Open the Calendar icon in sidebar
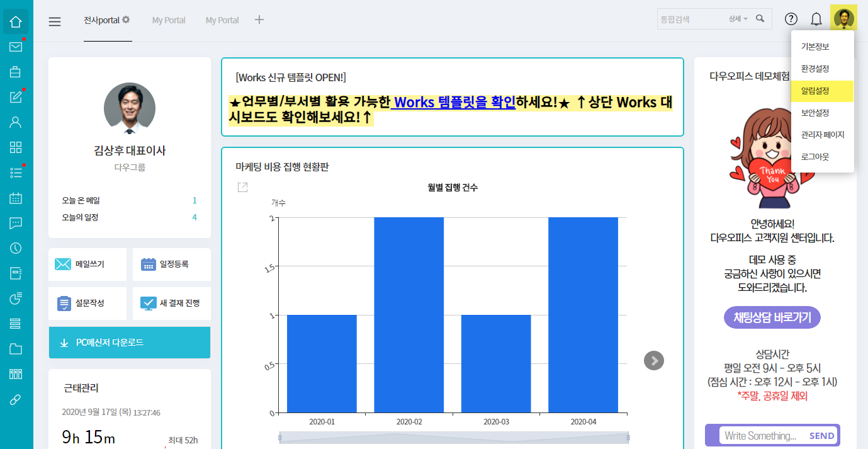This screenshot has height=449, width=868. click(x=16, y=198)
